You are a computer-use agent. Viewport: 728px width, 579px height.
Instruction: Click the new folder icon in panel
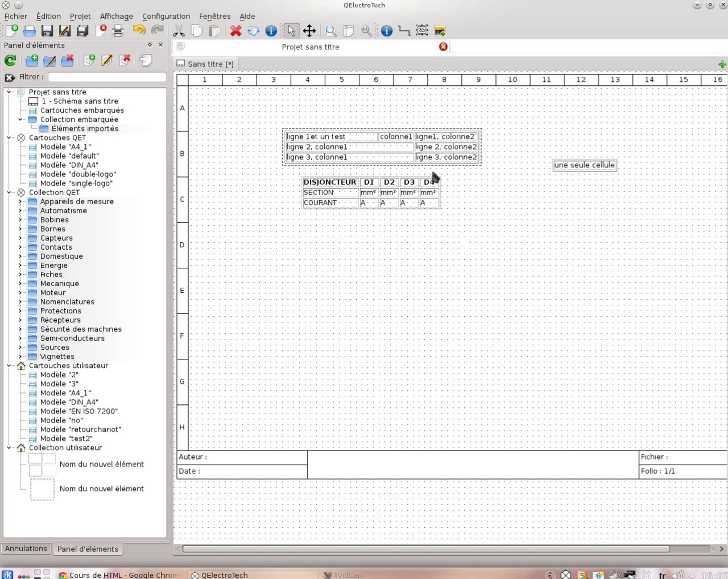32,61
